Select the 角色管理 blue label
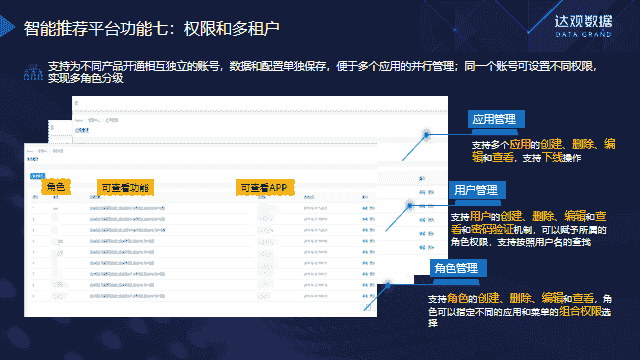Image resolution: width=640 pixels, height=360 pixels. point(458,268)
